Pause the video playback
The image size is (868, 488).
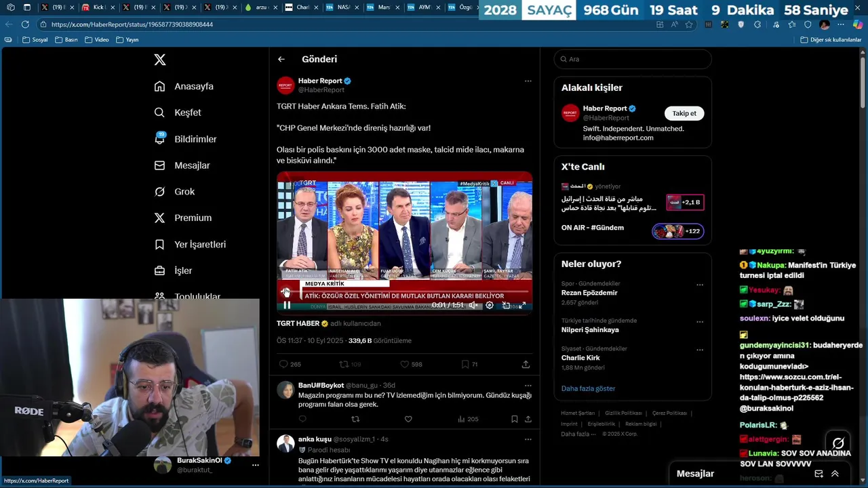pyautogui.click(x=287, y=305)
